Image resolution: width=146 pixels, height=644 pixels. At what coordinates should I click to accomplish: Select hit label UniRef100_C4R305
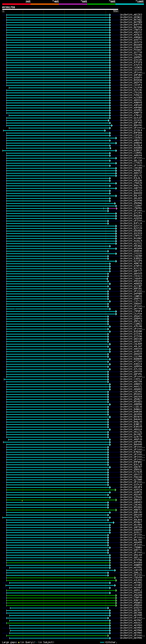[x=131, y=570]
